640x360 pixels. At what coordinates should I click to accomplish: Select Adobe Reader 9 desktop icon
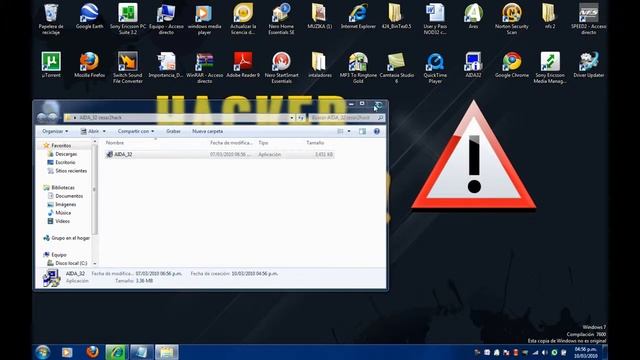tap(243, 64)
